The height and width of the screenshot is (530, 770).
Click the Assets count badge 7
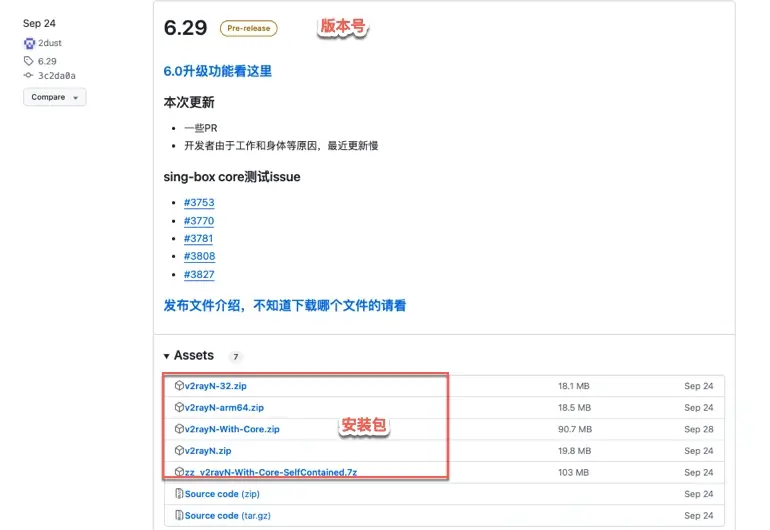(236, 357)
